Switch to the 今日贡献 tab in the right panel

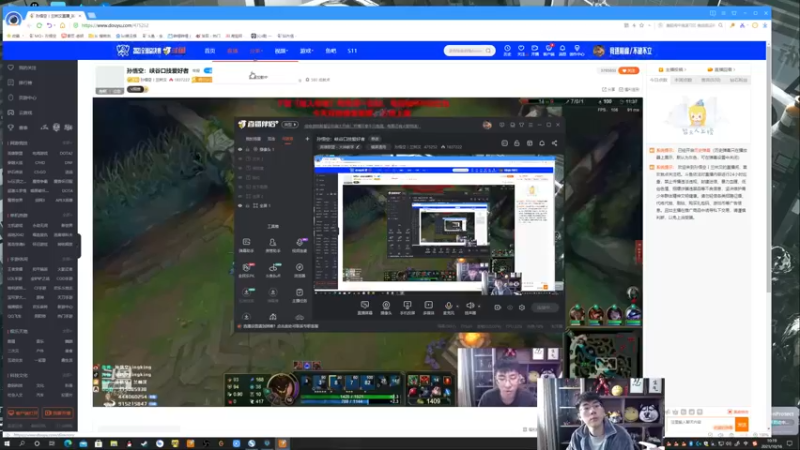pyautogui.click(x=659, y=80)
